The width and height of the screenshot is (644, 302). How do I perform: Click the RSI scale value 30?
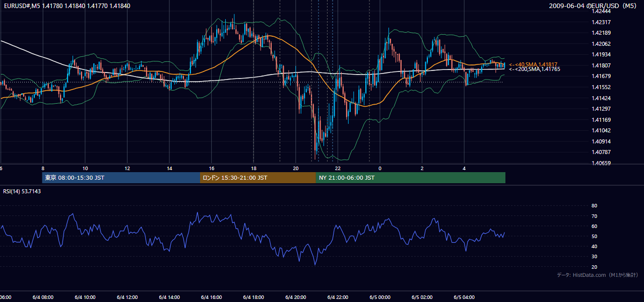(x=594, y=257)
